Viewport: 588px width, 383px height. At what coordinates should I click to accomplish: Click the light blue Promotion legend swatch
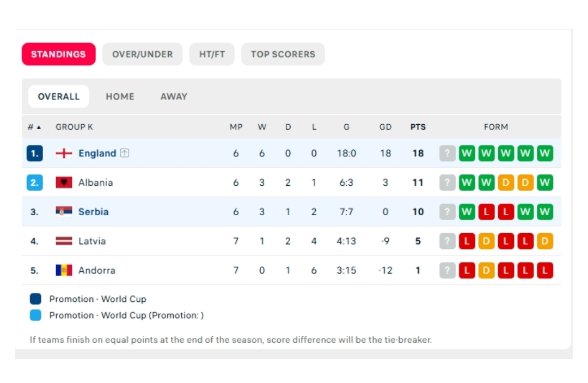[35, 315]
